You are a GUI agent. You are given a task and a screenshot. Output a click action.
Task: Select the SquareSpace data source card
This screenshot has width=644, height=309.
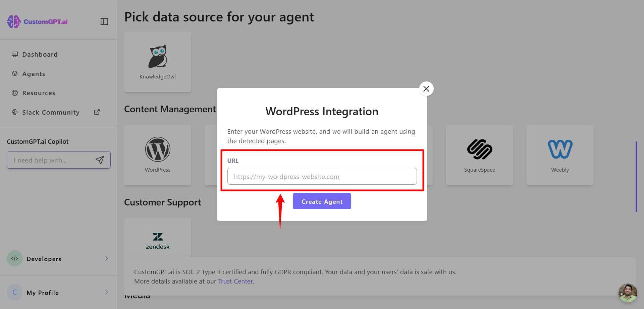pos(480,155)
